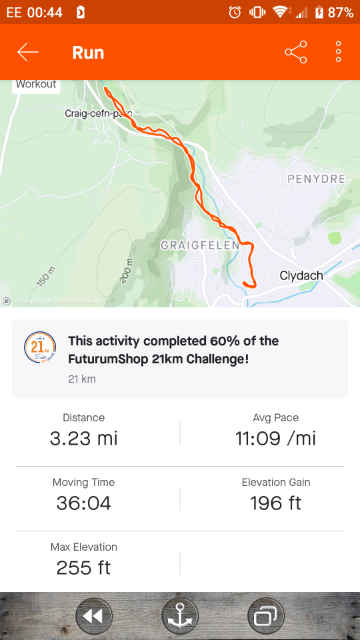Tap the Clydach label on the map
This screenshot has height=640, width=360.
[302, 276]
